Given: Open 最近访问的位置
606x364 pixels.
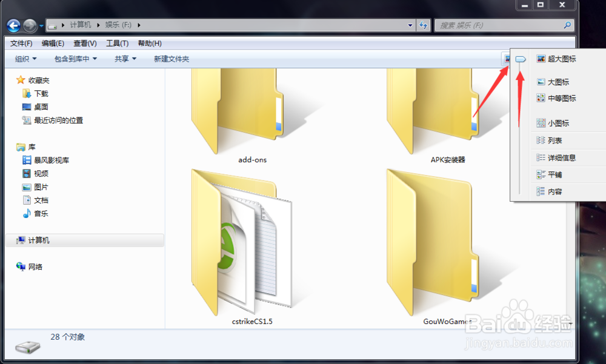Looking at the screenshot, I should pos(58,121).
